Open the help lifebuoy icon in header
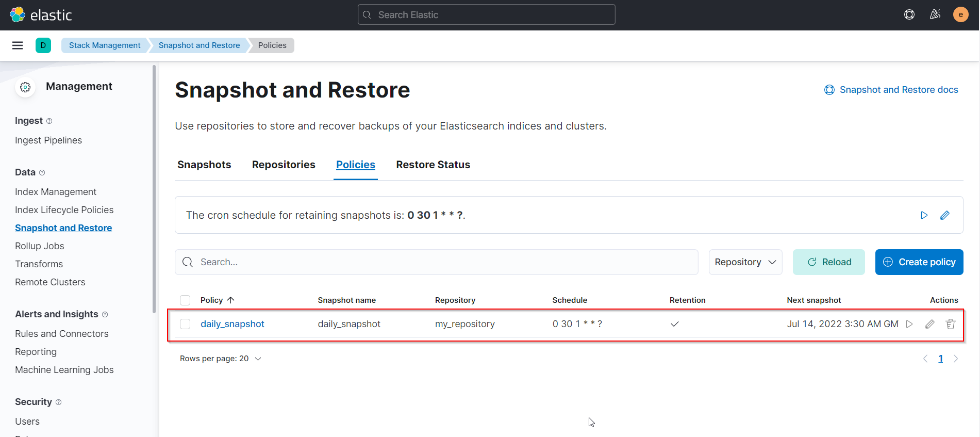Viewport: 980px width, 437px height. click(x=909, y=14)
